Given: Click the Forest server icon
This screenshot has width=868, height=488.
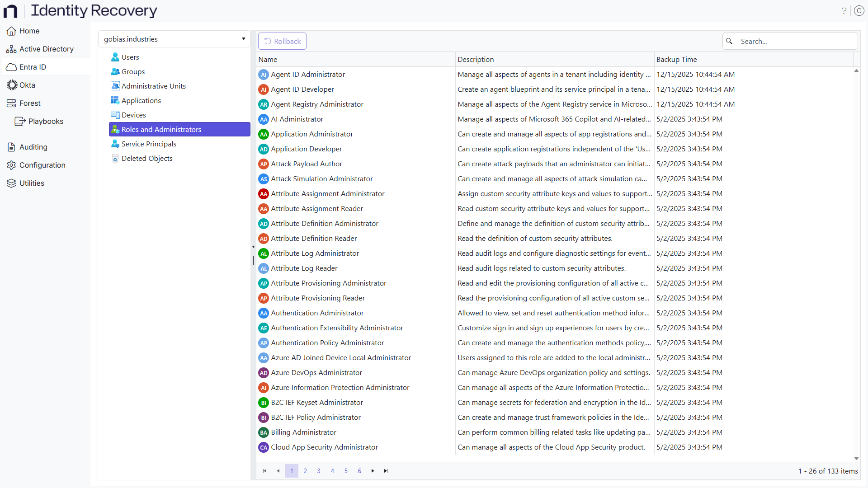Looking at the screenshot, I should (11, 103).
